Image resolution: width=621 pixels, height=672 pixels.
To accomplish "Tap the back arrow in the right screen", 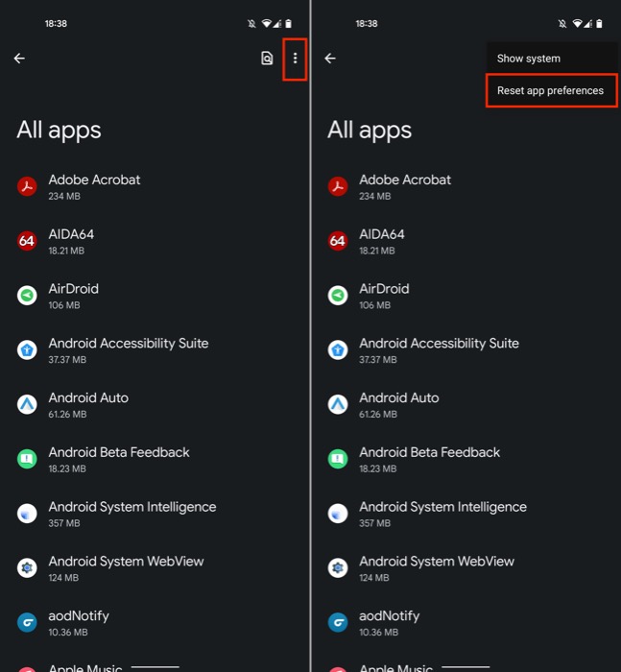I will pyautogui.click(x=330, y=59).
